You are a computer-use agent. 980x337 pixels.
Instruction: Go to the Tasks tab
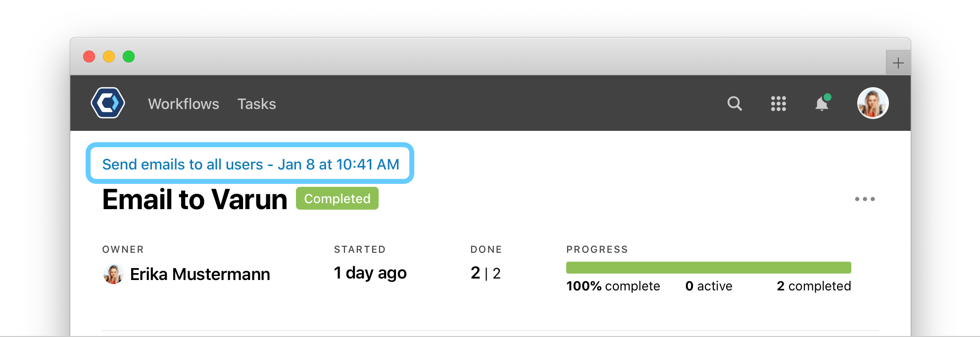coord(257,104)
